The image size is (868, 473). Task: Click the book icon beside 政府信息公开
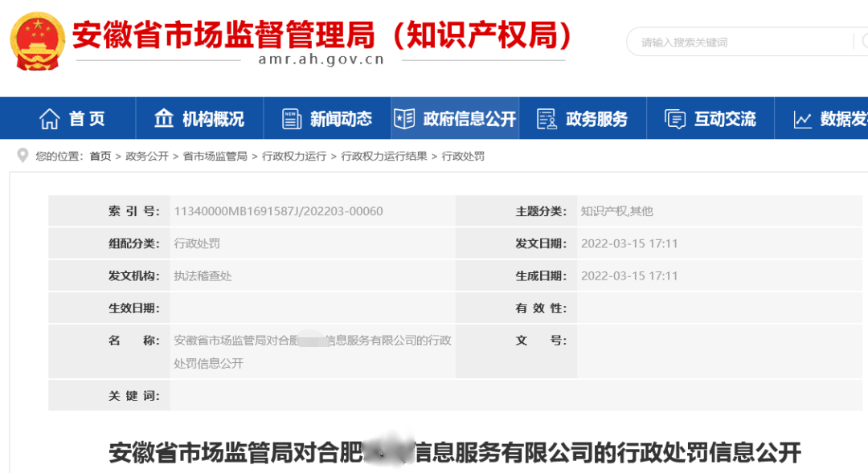(x=404, y=119)
